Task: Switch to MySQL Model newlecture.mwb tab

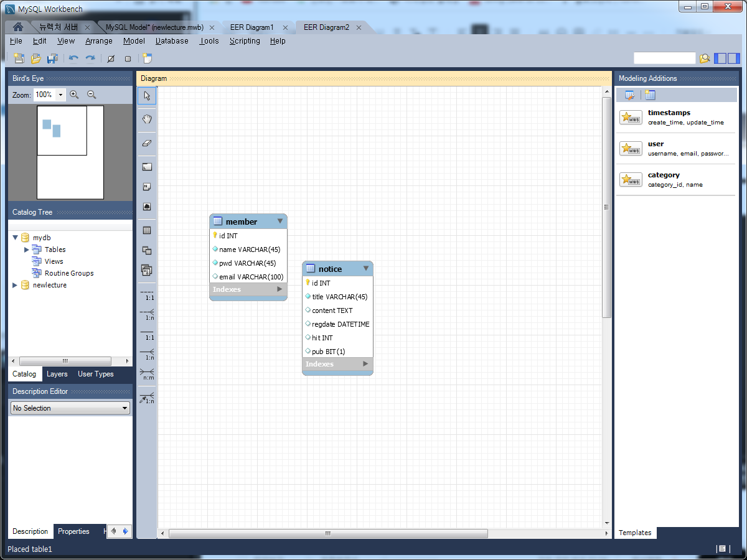Action: pos(154,27)
